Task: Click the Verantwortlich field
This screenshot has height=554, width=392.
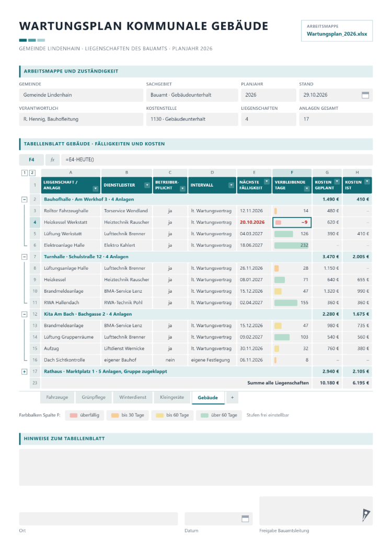Action: pyautogui.click(x=82, y=119)
